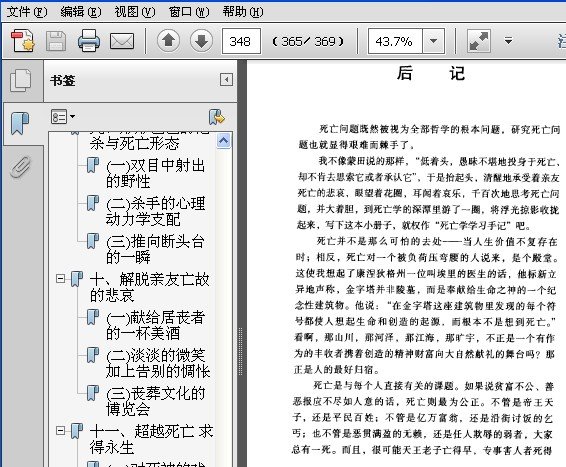Open the Bookmarks panel icon
Viewport: 566px width, 467px height.
20,123
